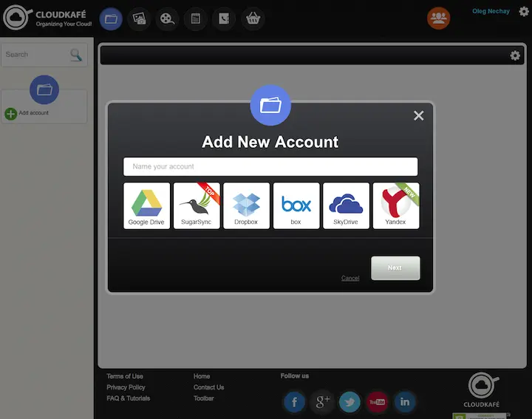Open Contact Us footer link
The image size is (532, 419).
(208, 387)
